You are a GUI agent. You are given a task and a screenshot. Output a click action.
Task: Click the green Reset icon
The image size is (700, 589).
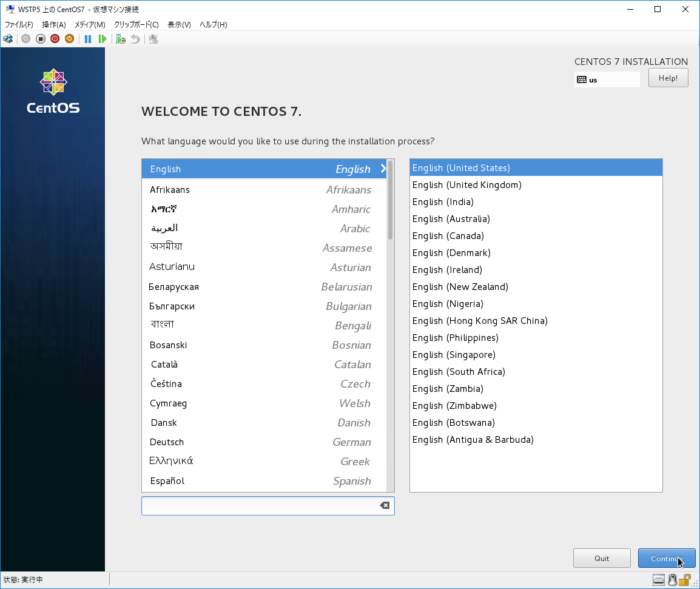click(103, 39)
